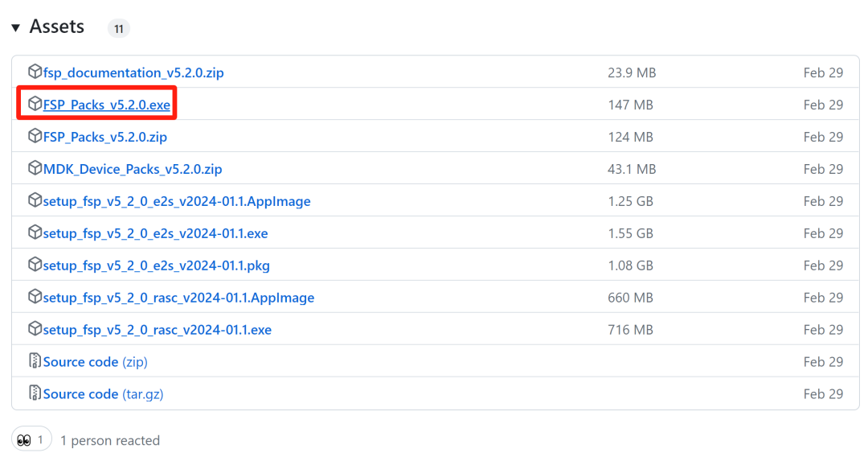Click package icon beside FSP_Packs_v5.2.0.exe

pyautogui.click(x=35, y=105)
